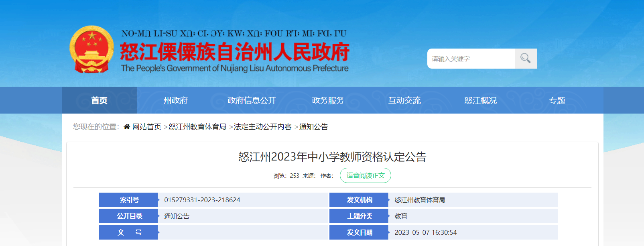Click date value 2023-05-07 16:30:54
This screenshot has width=644, height=246.
tap(426, 232)
